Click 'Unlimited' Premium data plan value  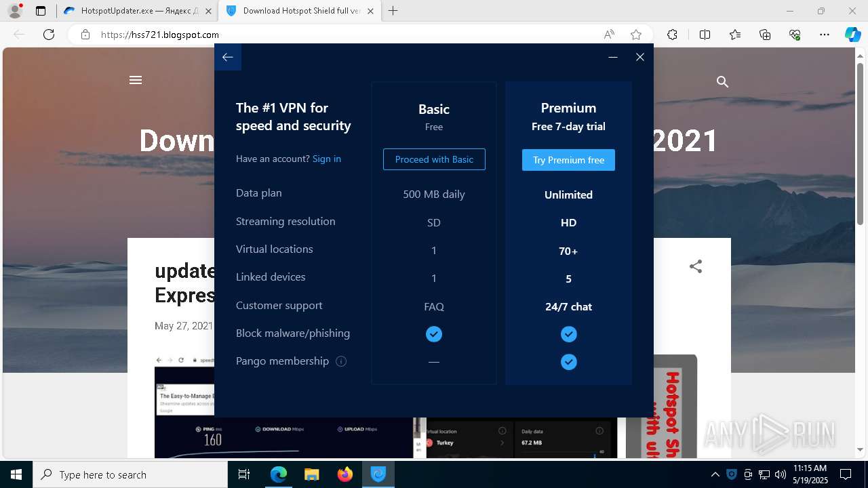click(x=568, y=195)
